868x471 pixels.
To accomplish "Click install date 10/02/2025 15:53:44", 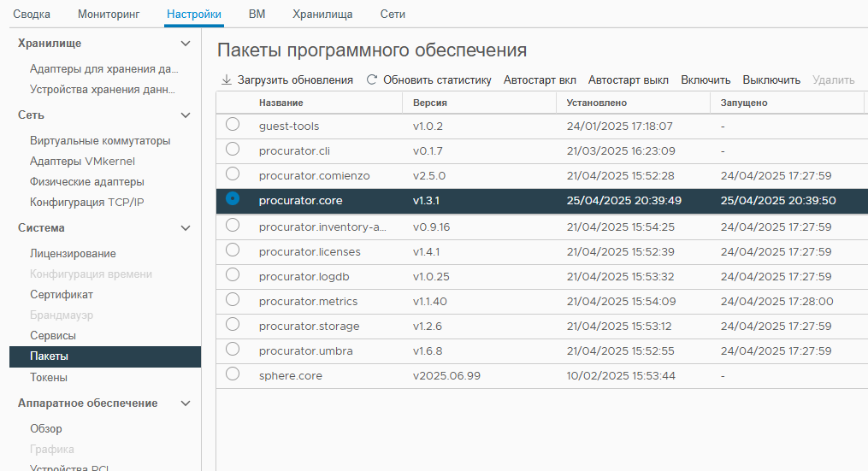I will point(621,376).
